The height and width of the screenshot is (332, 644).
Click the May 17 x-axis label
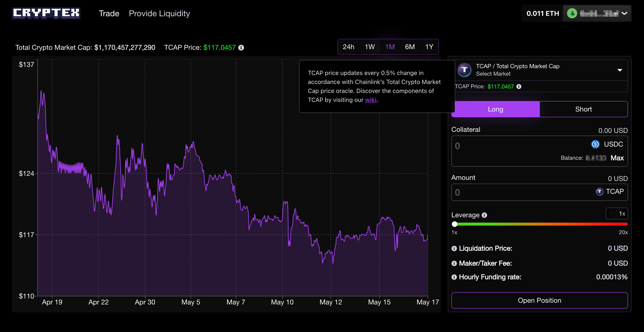click(x=428, y=302)
